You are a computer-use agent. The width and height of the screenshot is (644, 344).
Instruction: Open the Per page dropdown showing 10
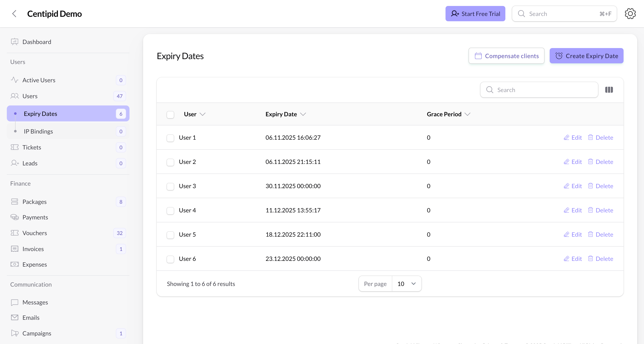406,284
